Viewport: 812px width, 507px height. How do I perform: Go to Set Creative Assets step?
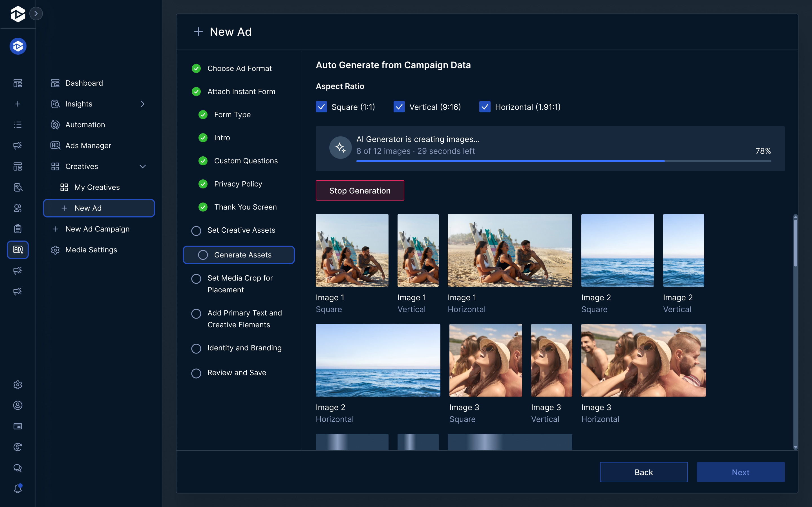click(x=241, y=230)
